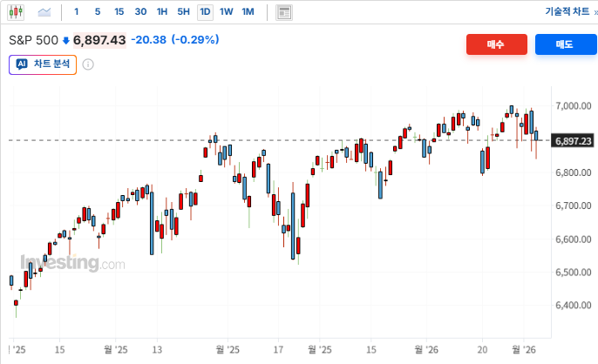Select the candlestick chart type icon

click(x=16, y=12)
